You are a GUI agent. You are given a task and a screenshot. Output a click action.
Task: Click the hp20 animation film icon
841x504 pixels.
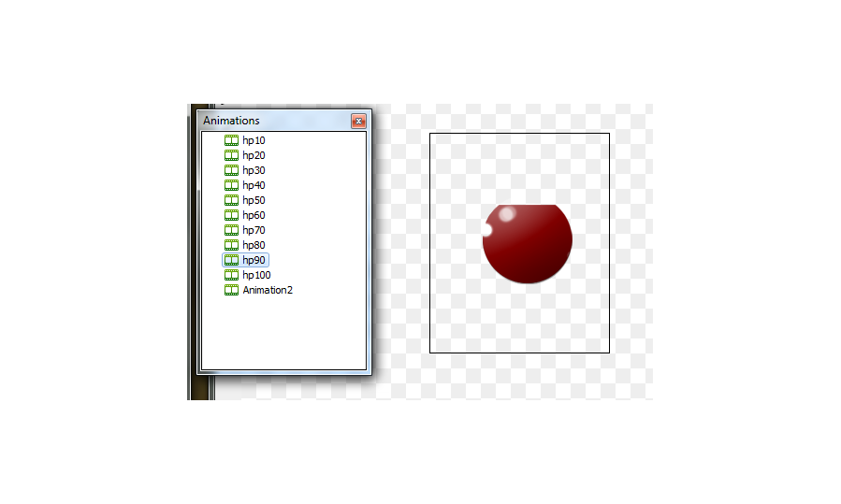pos(231,155)
